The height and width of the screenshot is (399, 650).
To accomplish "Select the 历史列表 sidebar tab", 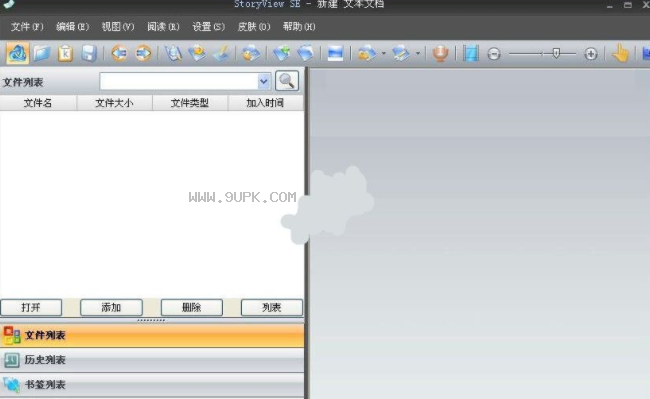I will pos(152,360).
